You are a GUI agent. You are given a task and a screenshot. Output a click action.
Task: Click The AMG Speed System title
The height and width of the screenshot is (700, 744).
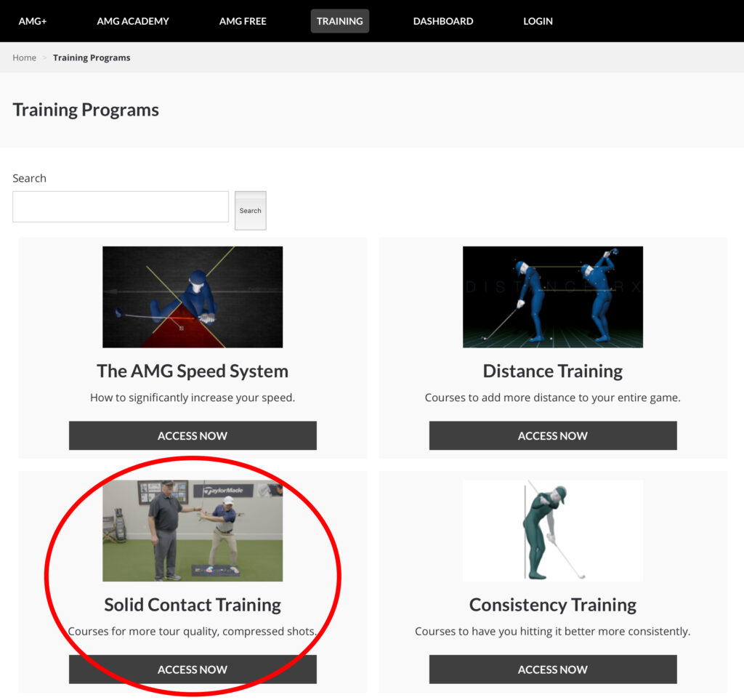point(193,371)
